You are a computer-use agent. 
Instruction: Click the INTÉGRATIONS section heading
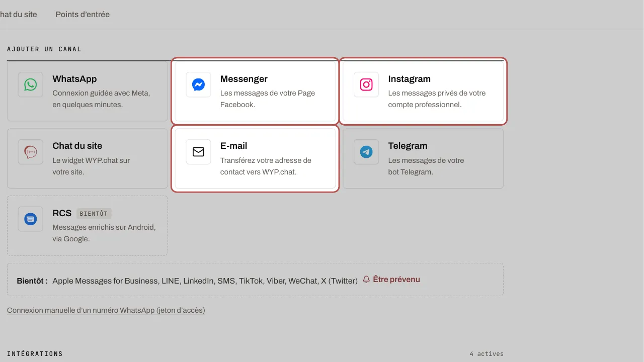[x=35, y=354]
